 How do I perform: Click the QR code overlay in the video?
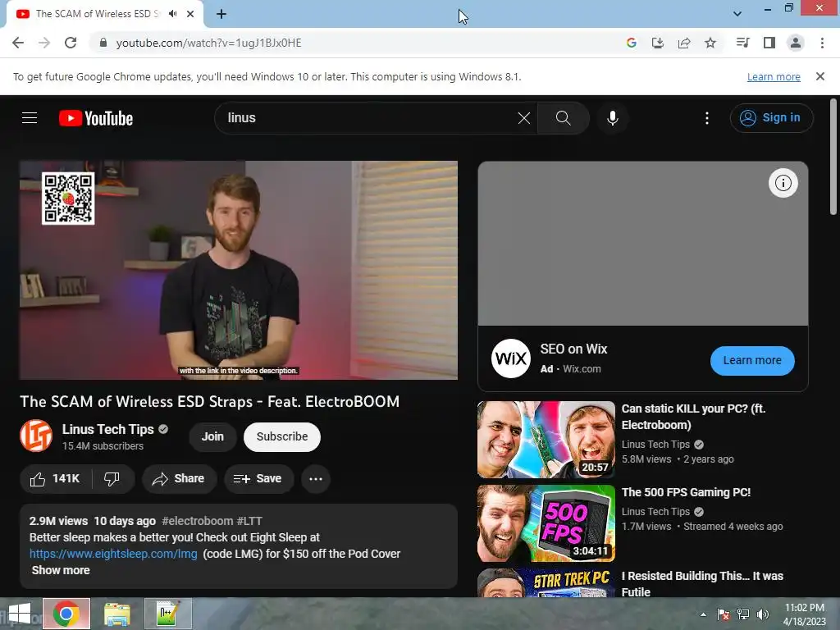[68, 199]
